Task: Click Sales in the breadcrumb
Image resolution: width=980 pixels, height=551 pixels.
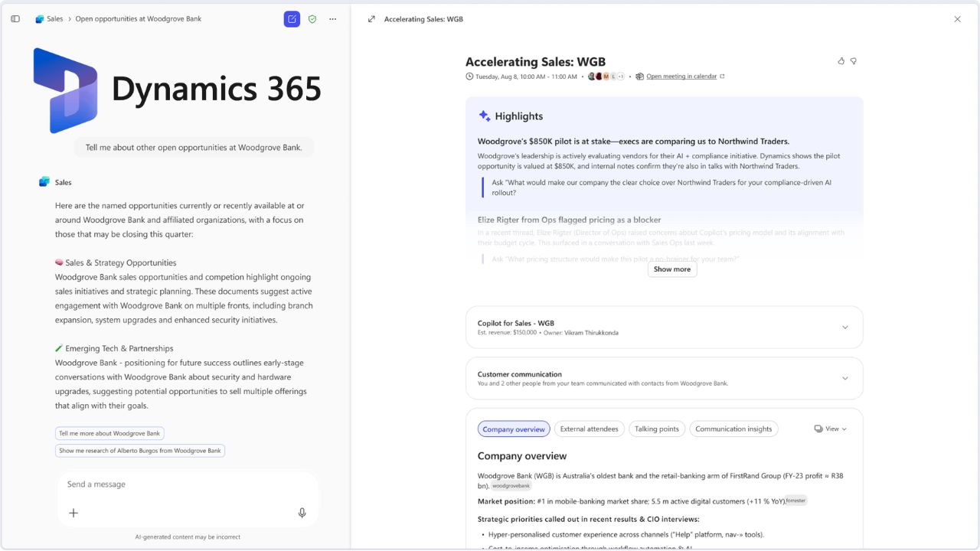Action: tap(55, 19)
